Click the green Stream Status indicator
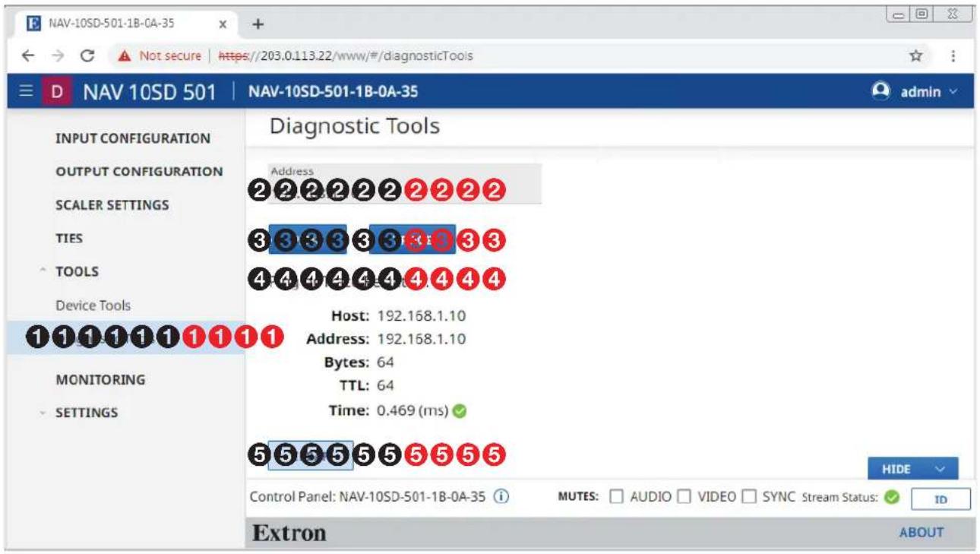 pos(892,498)
